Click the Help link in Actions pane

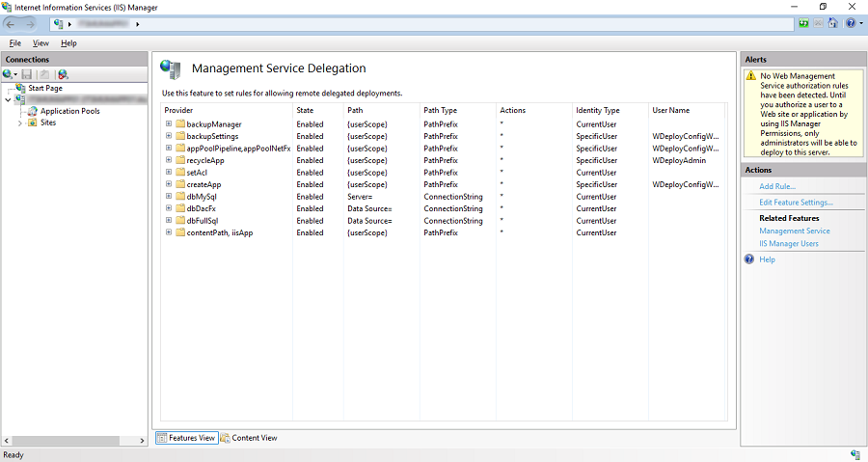click(767, 259)
